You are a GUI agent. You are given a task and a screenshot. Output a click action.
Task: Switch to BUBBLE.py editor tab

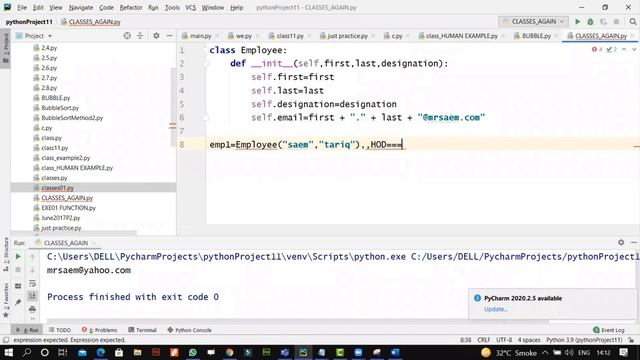click(536, 36)
